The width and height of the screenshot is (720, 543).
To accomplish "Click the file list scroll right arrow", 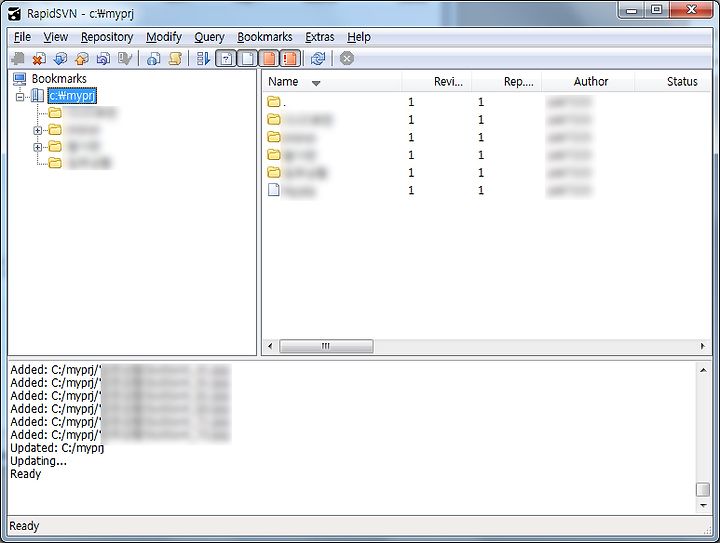I will pyautogui.click(x=703, y=346).
